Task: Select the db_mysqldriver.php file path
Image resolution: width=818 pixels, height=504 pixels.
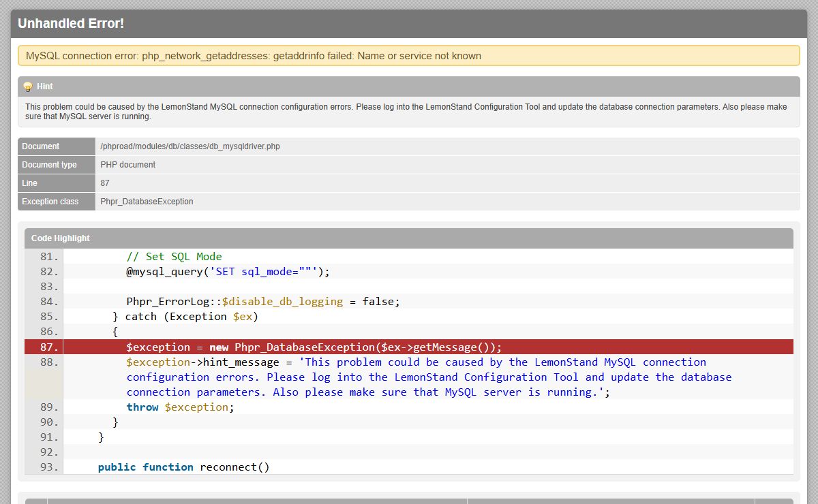Action: (x=190, y=146)
